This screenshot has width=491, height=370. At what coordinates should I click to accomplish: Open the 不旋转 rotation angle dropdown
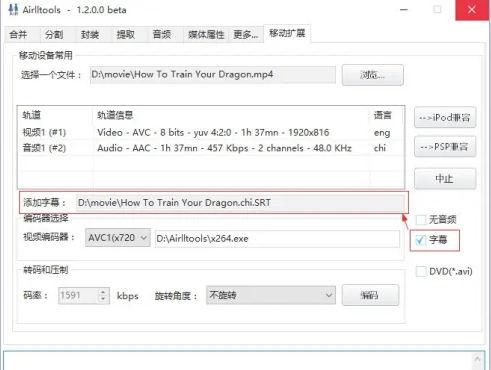[x=271, y=295]
